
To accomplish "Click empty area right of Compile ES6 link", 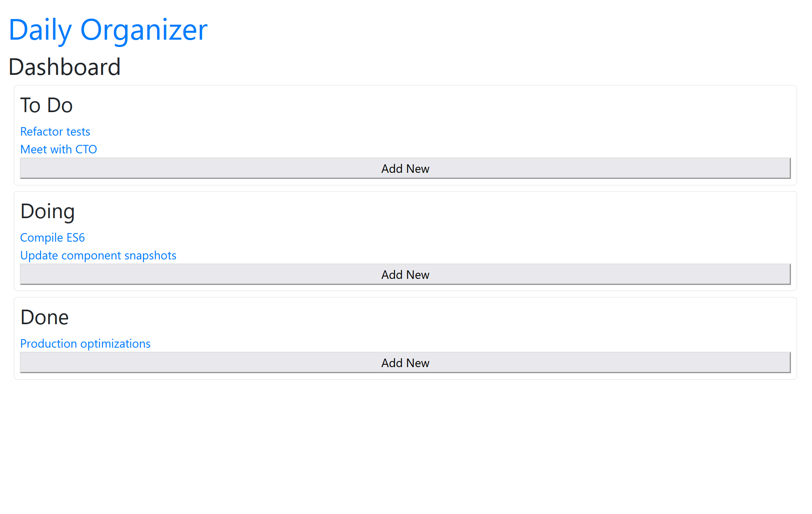I will (x=405, y=238).
